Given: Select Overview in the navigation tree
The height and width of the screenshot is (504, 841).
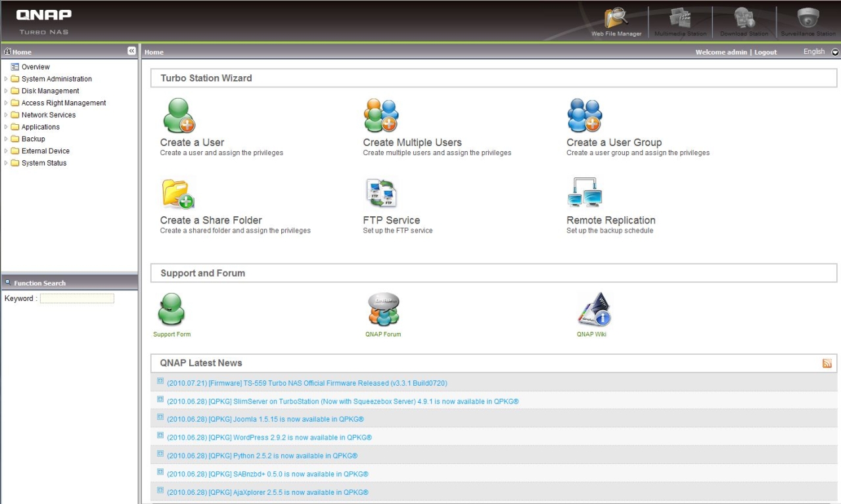Looking at the screenshot, I should [35, 67].
